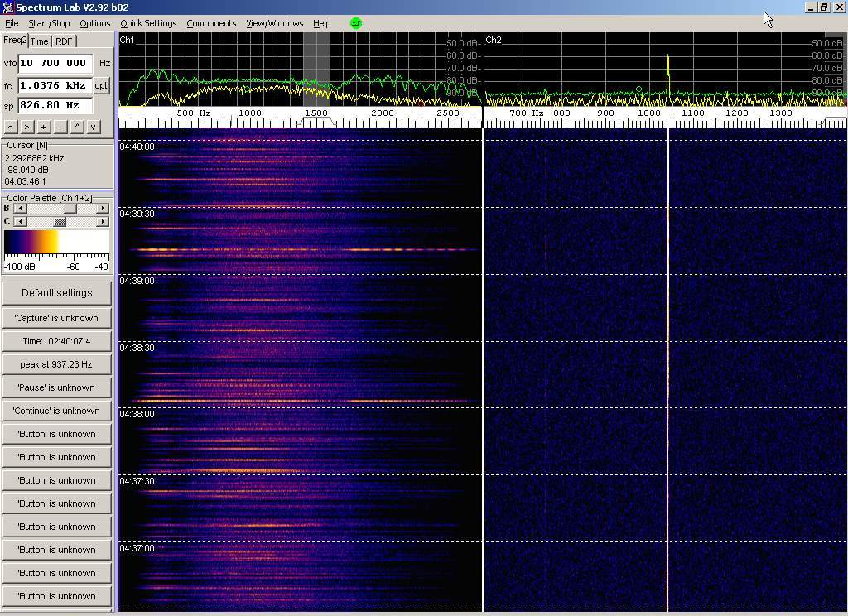Click the 04:37:00 waterfall time label
Viewport: 848px width, 616px height.
coord(137,548)
